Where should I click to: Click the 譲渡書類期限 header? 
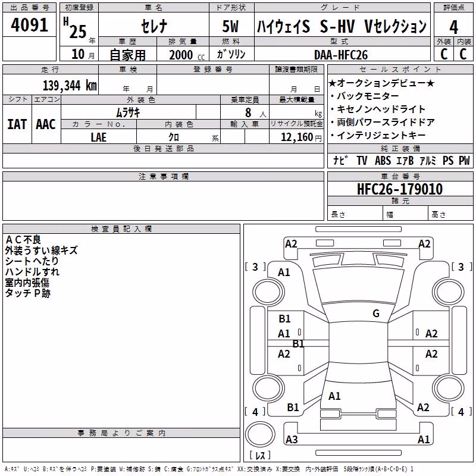[296, 69]
